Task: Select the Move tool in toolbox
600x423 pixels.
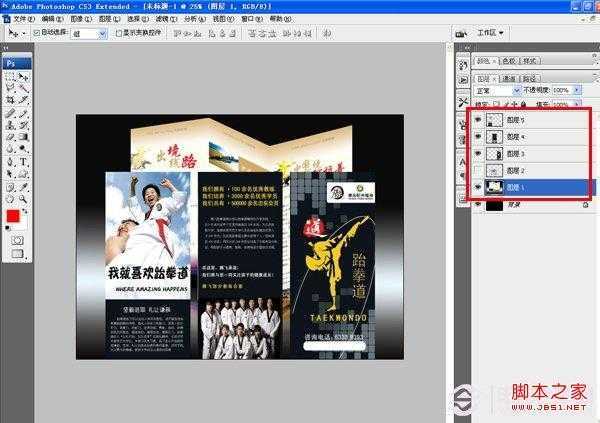Action: (23, 77)
